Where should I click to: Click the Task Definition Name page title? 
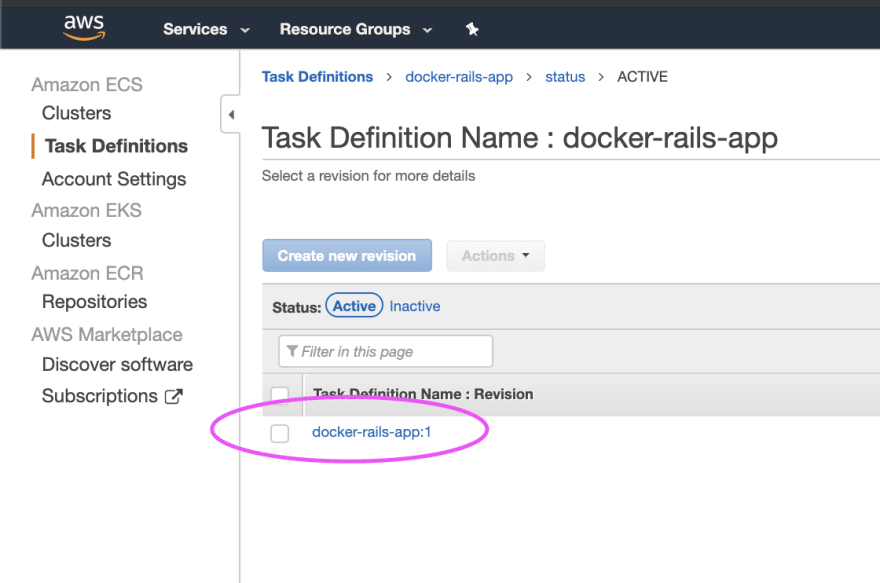pyautogui.click(x=520, y=138)
